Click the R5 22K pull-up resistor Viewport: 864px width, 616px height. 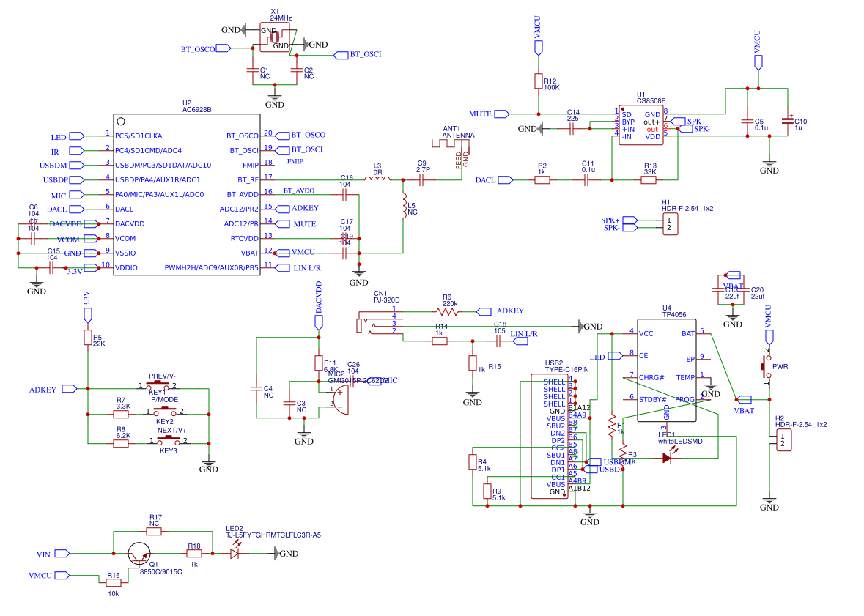88,337
